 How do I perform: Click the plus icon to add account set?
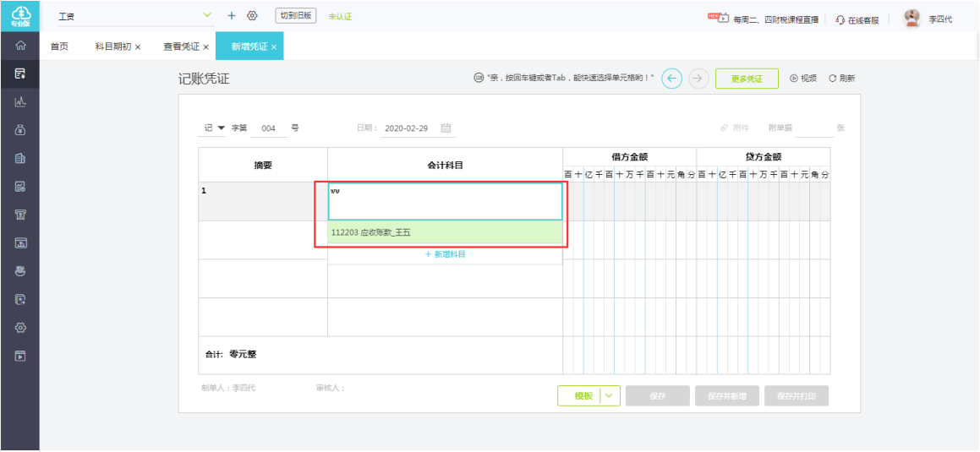231,16
